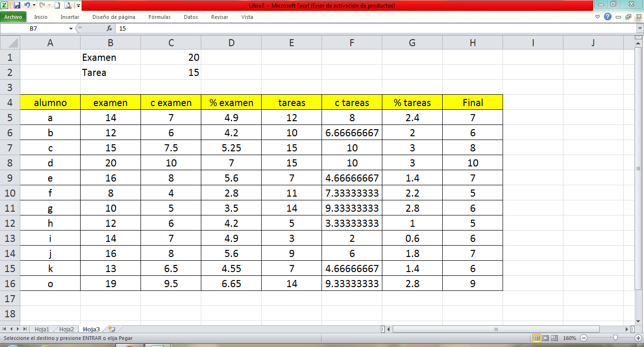The width and height of the screenshot is (644, 347).
Task: Click the New blank workbook icon
Action: tap(57, 5)
